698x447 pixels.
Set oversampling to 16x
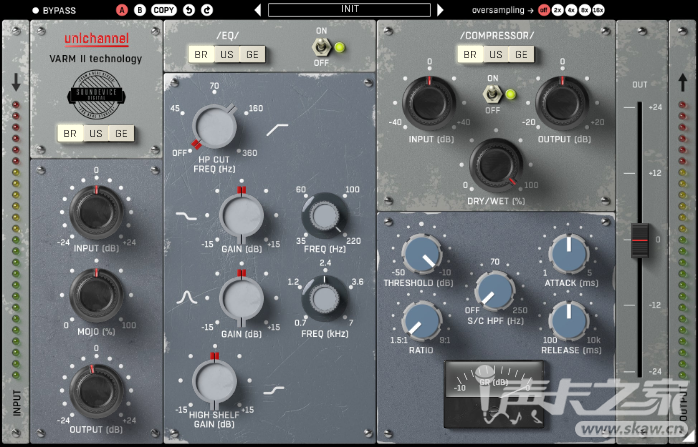tap(599, 10)
